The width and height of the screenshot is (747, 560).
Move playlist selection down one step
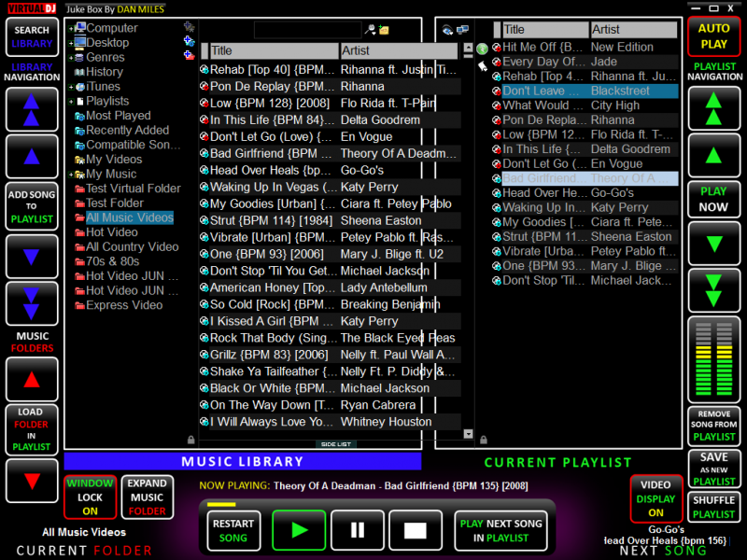click(x=714, y=245)
